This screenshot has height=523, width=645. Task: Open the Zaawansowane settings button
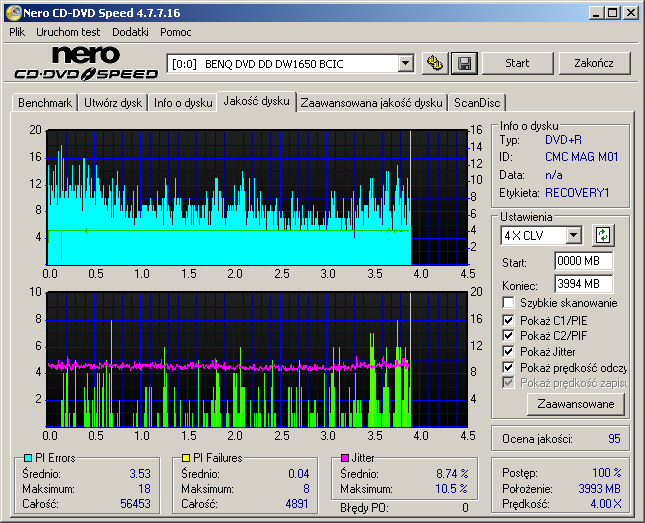point(575,404)
